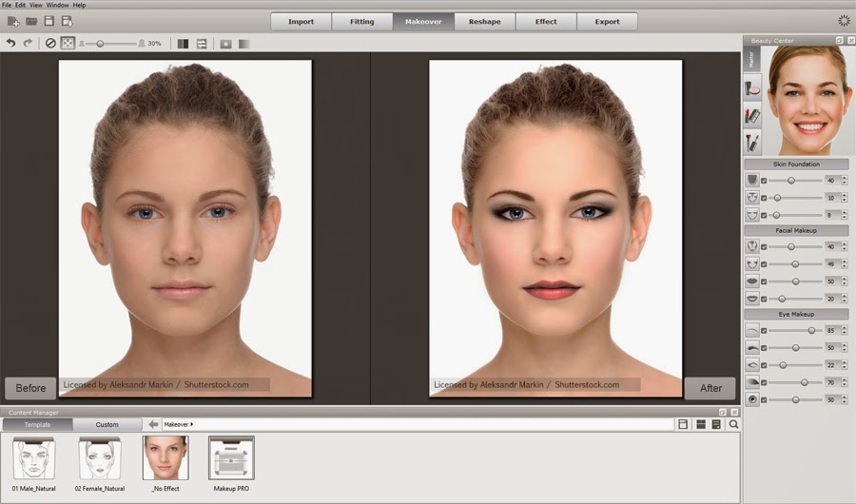
Task: Open a project with the folder icon
Action: coord(31,21)
